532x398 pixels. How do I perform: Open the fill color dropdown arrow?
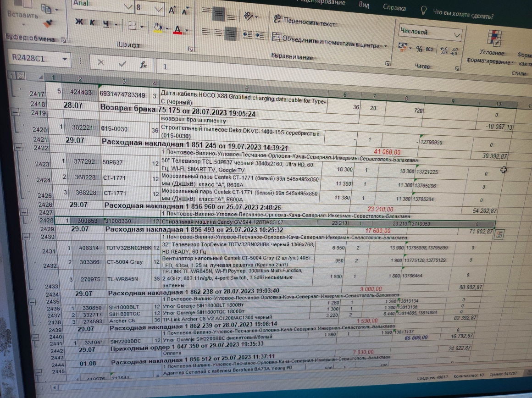[167, 28]
